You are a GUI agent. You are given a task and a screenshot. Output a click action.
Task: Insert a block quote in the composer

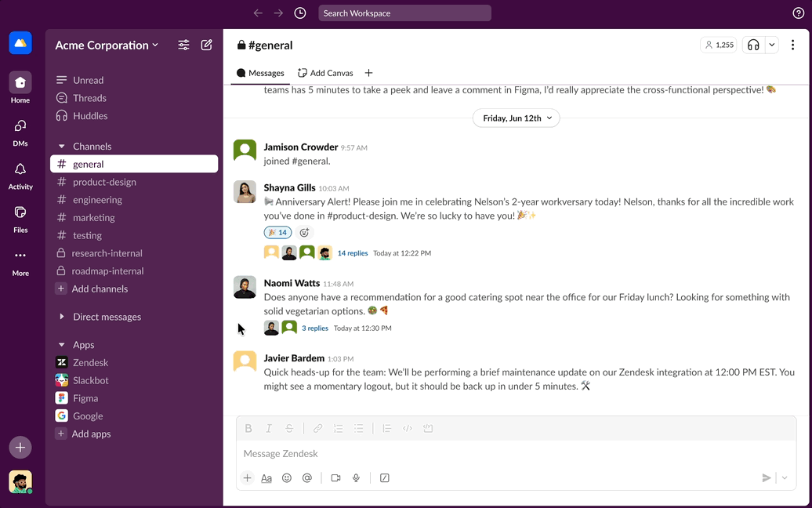[387, 428]
